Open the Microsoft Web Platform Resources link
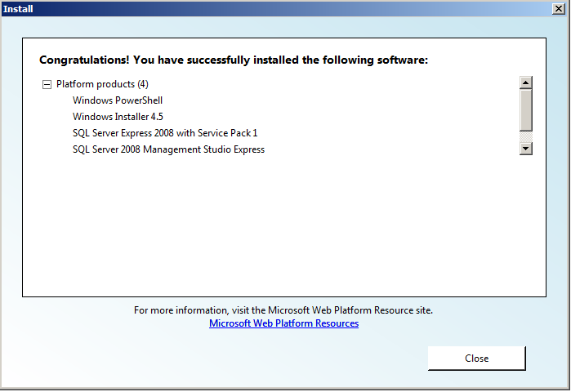Image resolution: width=571 pixels, height=392 pixels. pyautogui.click(x=283, y=323)
